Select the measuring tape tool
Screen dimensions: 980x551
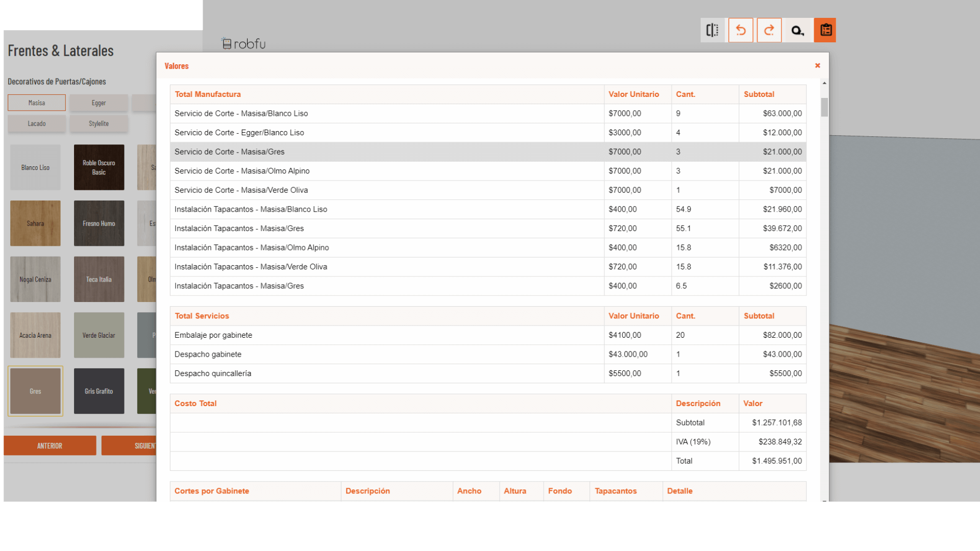797,31
